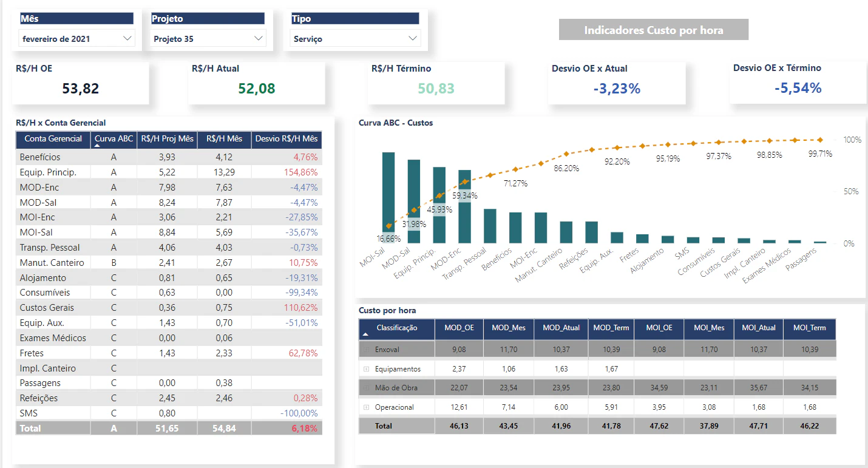The image size is (868, 468).
Task: Sort by the Desvio R$/H Mês column header
Action: click(x=287, y=139)
